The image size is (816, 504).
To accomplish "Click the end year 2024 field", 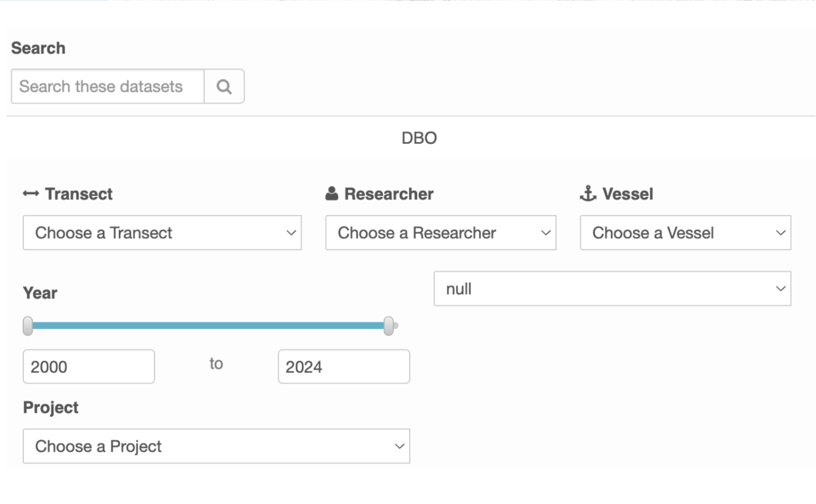I will coord(344,367).
